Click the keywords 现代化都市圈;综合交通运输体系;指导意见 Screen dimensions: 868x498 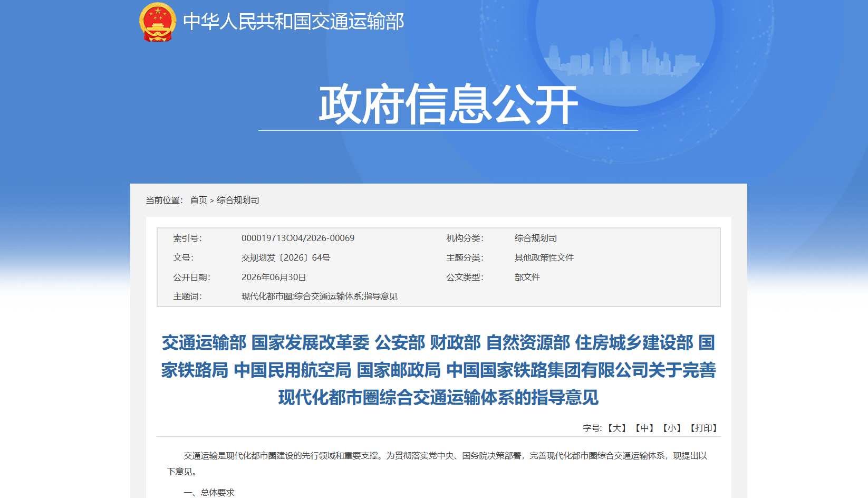pos(320,296)
